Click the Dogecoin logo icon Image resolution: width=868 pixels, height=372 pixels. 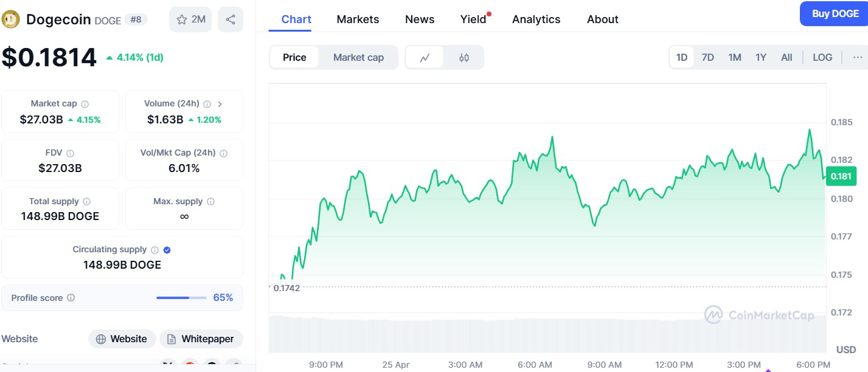tap(11, 19)
